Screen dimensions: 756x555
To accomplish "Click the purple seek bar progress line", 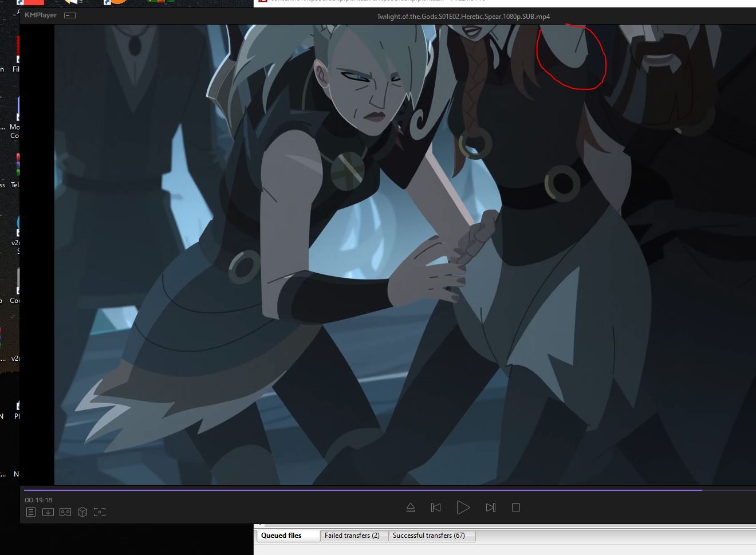I will (361, 490).
